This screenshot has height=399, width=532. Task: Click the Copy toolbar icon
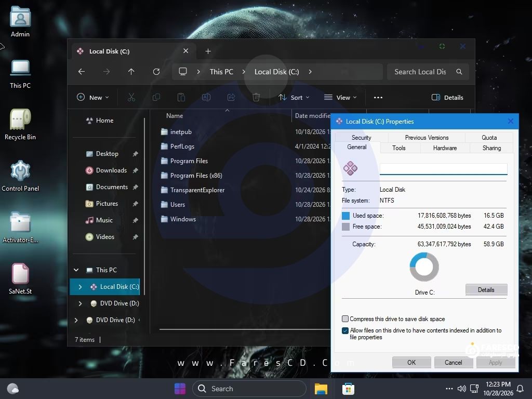tap(156, 97)
